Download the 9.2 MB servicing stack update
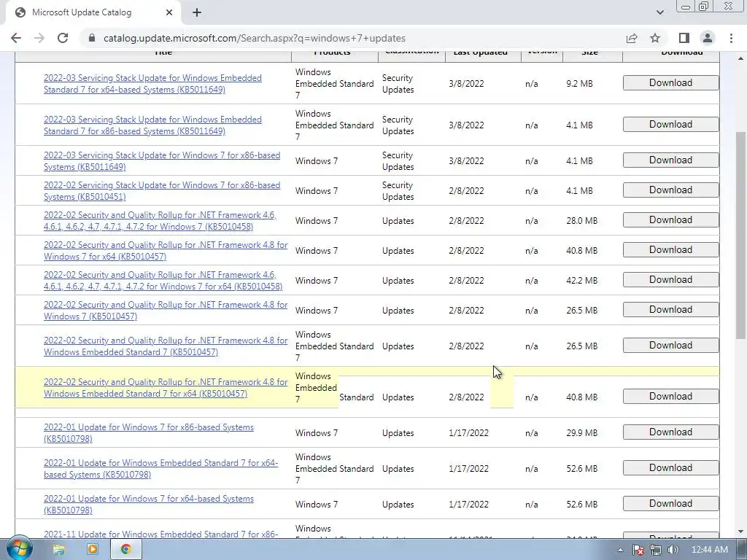747x560 pixels. click(x=671, y=83)
